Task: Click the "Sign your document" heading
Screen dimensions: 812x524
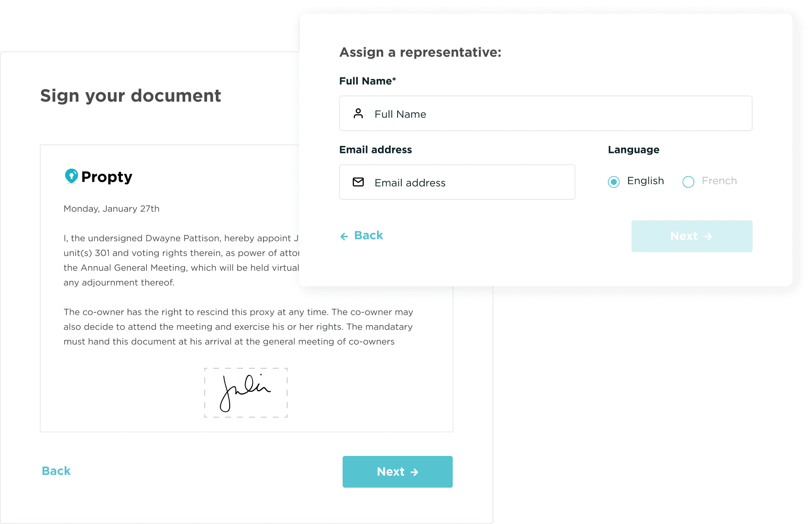Action: click(130, 96)
